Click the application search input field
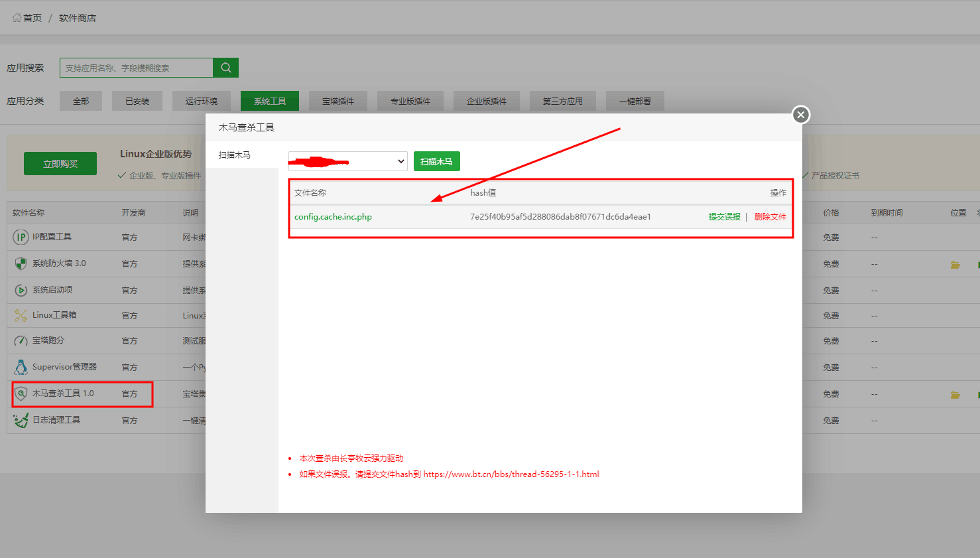Screen dimensions: 980x558 click(136, 68)
